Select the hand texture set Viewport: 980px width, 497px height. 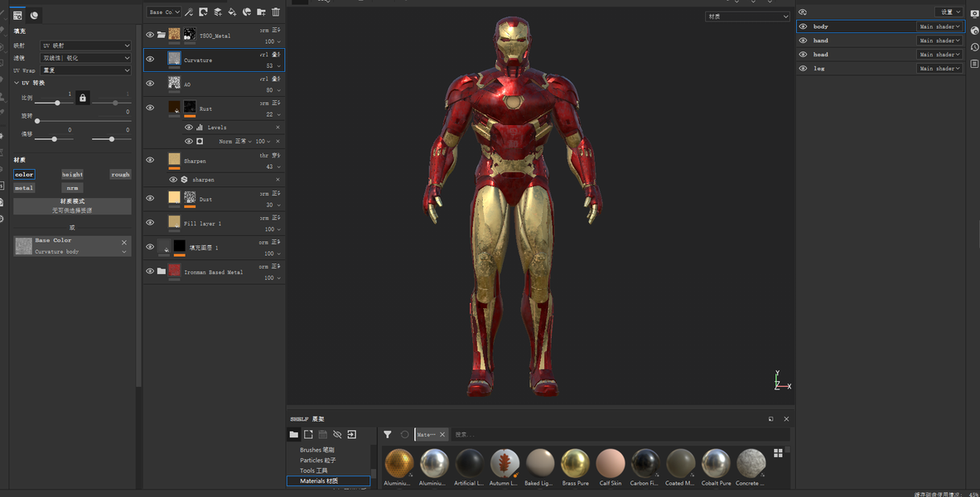(x=820, y=40)
